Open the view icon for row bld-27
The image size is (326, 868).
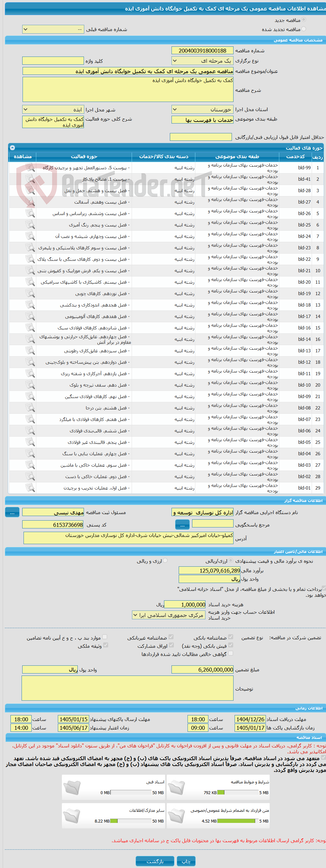(x=30, y=202)
